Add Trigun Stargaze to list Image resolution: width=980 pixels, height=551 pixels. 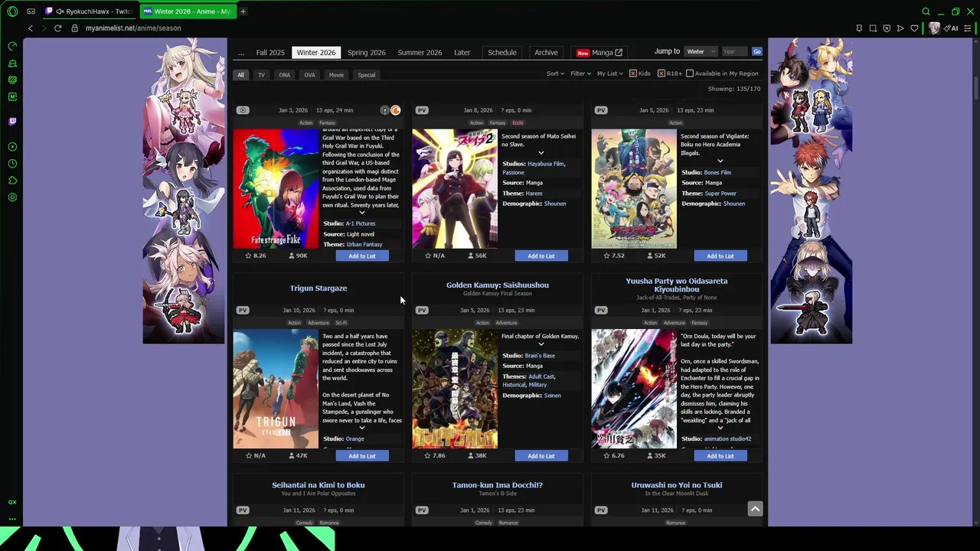click(362, 455)
